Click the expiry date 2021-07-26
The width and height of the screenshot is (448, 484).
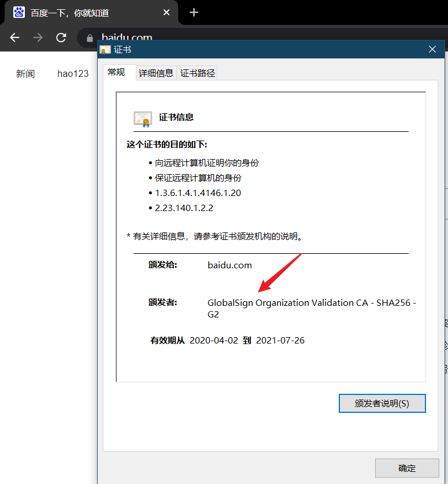[280, 341]
